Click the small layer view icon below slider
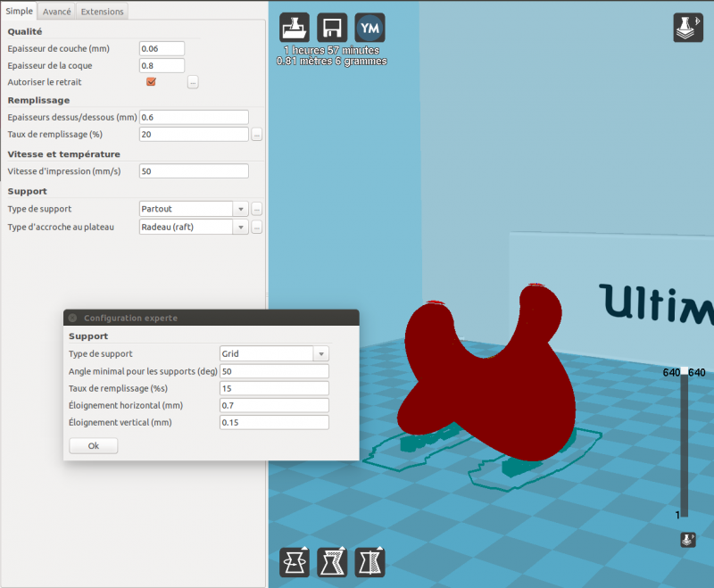 [x=688, y=540]
